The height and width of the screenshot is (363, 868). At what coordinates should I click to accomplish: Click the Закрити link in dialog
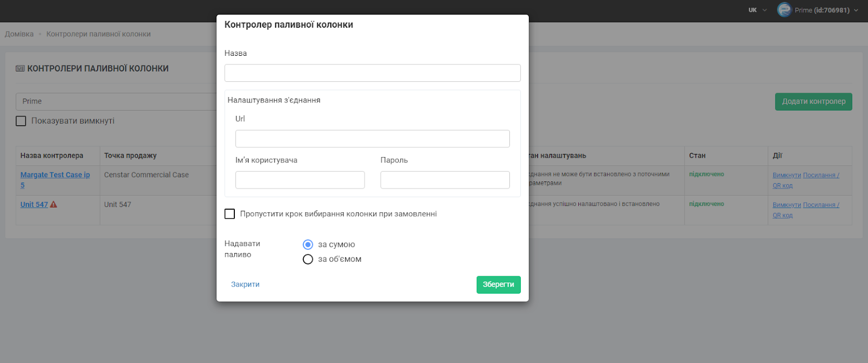tap(245, 284)
